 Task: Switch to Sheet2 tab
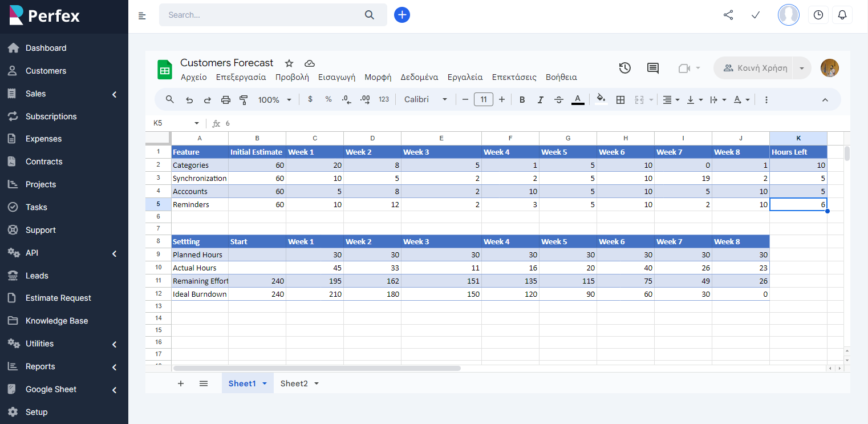pyautogui.click(x=294, y=383)
